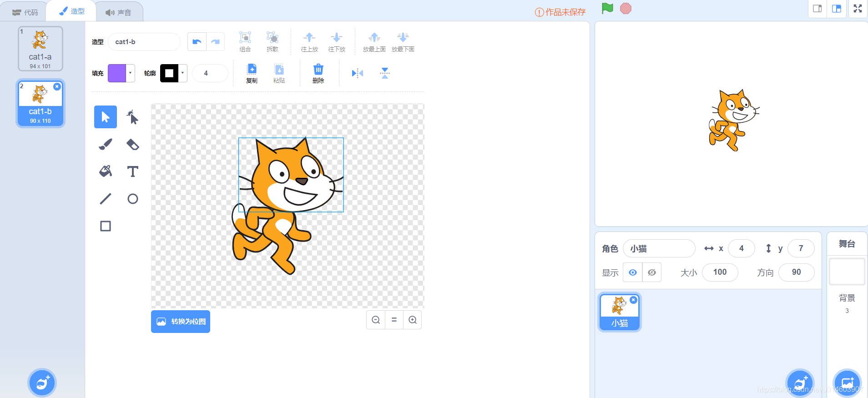Select the Brush tool
Screen dimensions: 868x398
106,144
